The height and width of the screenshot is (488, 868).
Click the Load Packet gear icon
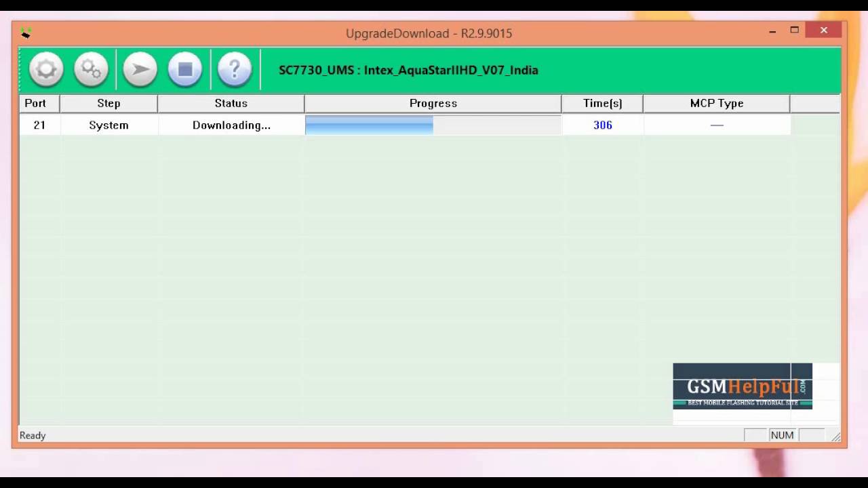(x=46, y=69)
